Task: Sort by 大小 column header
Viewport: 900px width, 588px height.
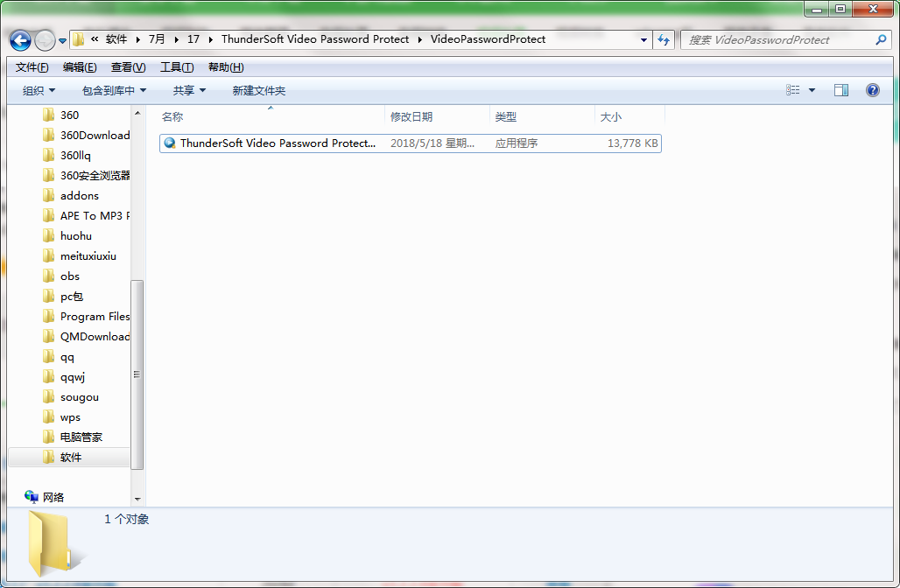Action: 629,116
